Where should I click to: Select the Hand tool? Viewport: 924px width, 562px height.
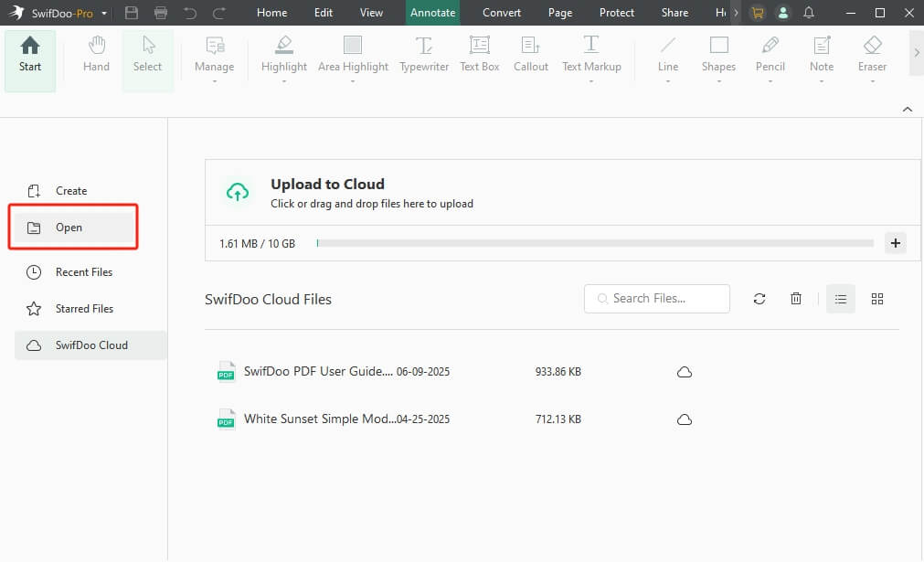pyautogui.click(x=97, y=54)
